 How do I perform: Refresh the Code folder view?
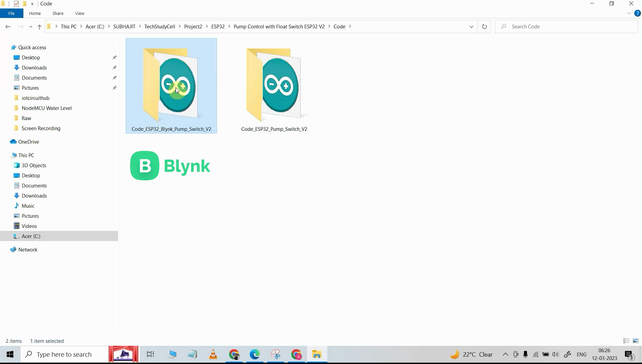[484, 26]
